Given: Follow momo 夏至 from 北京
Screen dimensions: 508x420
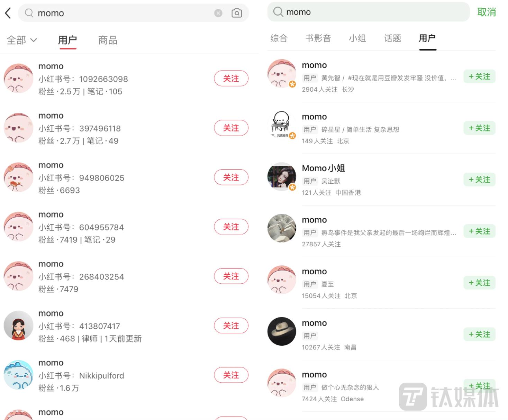Looking at the screenshot, I should 480,283.
